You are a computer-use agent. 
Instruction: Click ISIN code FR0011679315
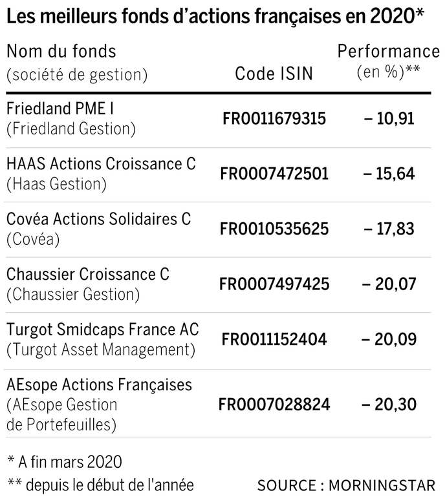pyautogui.click(x=274, y=118)
